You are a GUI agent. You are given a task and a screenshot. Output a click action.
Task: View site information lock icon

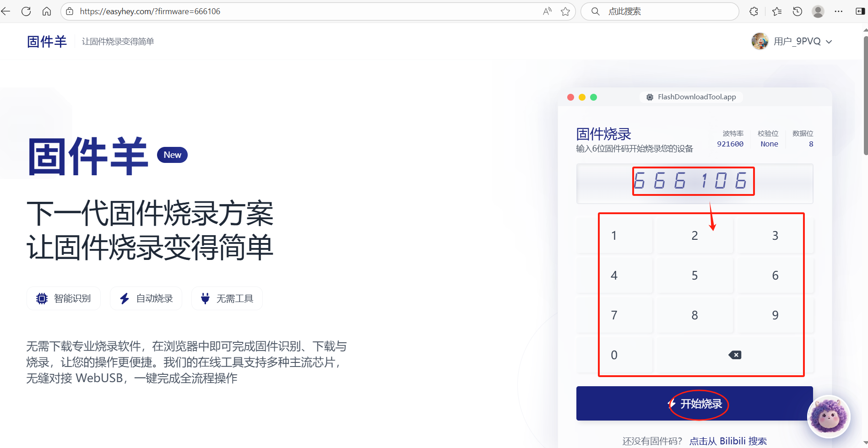click(x=70, y=11)
